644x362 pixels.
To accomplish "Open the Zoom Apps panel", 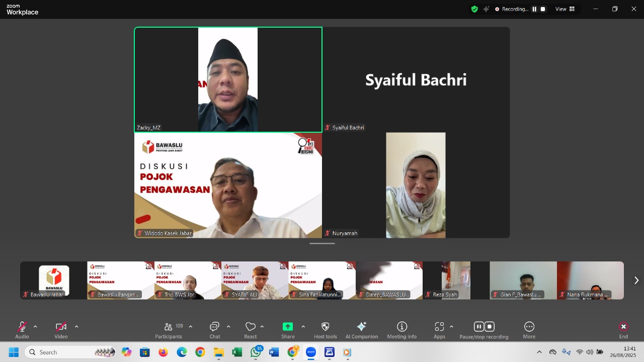I will pyautogui.click(x=439, y=329).
